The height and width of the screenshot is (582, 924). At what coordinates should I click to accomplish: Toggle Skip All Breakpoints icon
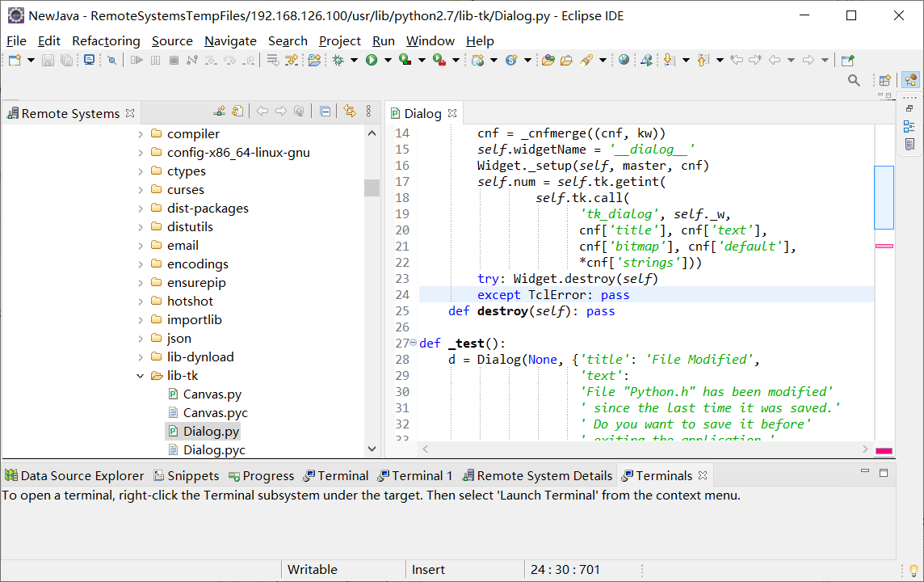pos(111,60)
